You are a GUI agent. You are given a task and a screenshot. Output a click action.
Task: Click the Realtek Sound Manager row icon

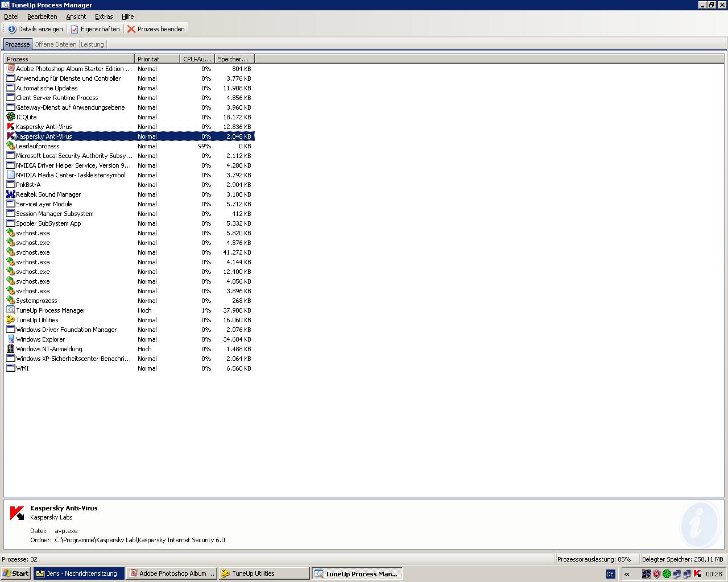[11, 194]
